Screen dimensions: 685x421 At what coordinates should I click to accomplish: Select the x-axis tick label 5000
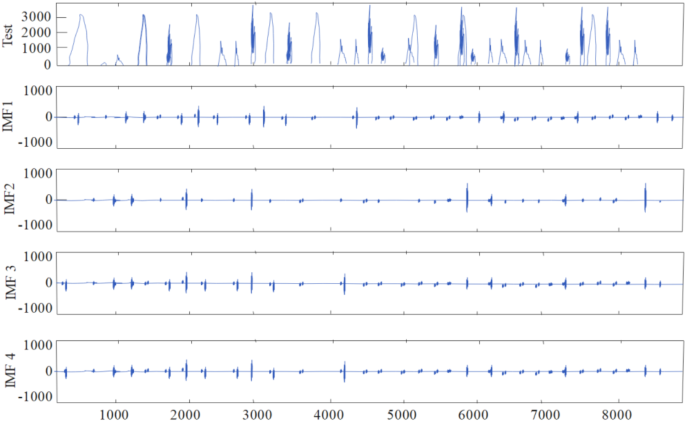click(x=402, y=414)
